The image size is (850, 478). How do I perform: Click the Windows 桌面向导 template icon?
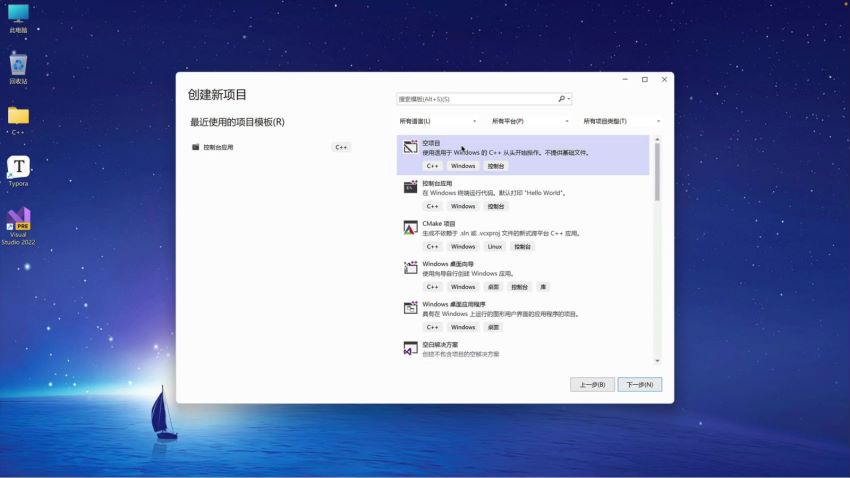pyautogui.click(x=410, y=268)
